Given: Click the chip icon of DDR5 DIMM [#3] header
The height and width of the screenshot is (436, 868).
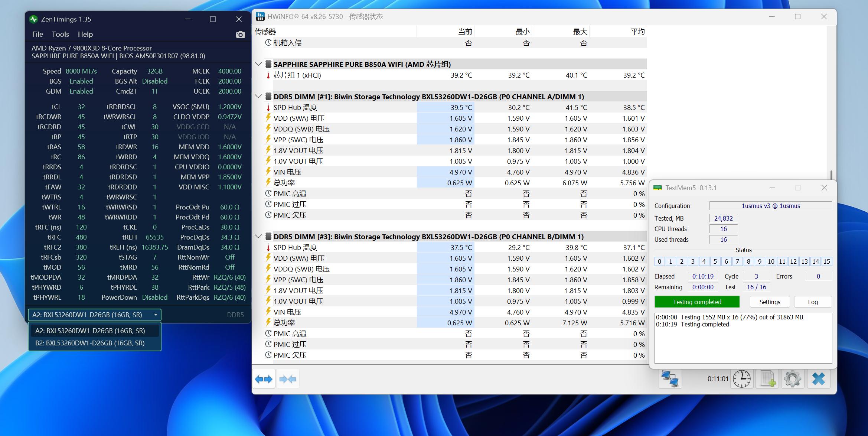Looking at the screenshot, I should 268,237.
